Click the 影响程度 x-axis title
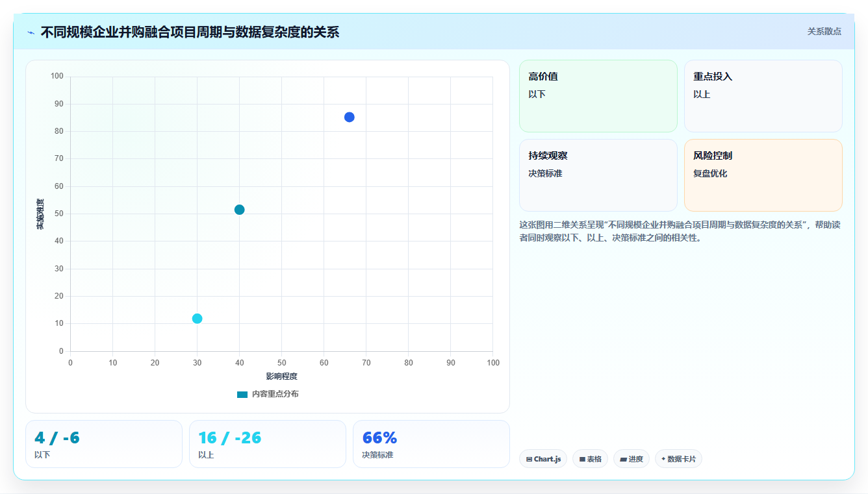 (x=281, y=377)
